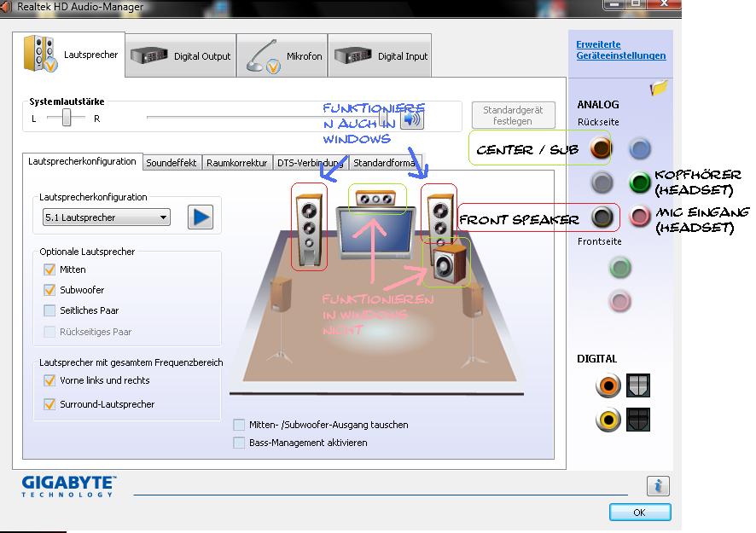Toggle the Mitten checkbox
This screenshot has width=756, height=533.
click(x=49, y=269)
